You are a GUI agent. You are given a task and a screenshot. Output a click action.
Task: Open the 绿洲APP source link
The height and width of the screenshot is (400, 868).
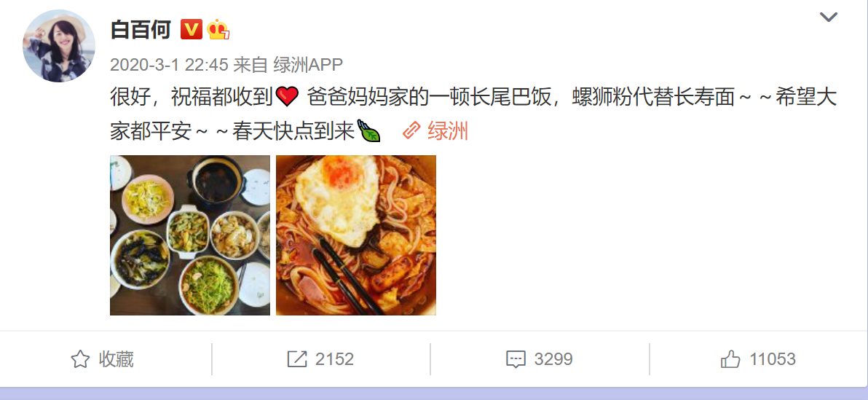[308, 65]
